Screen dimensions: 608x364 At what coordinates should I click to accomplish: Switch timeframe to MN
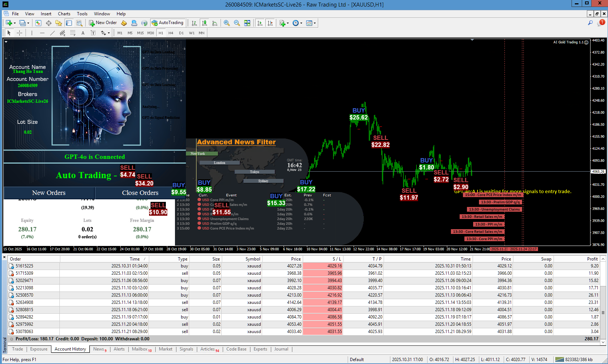[202, 33]
